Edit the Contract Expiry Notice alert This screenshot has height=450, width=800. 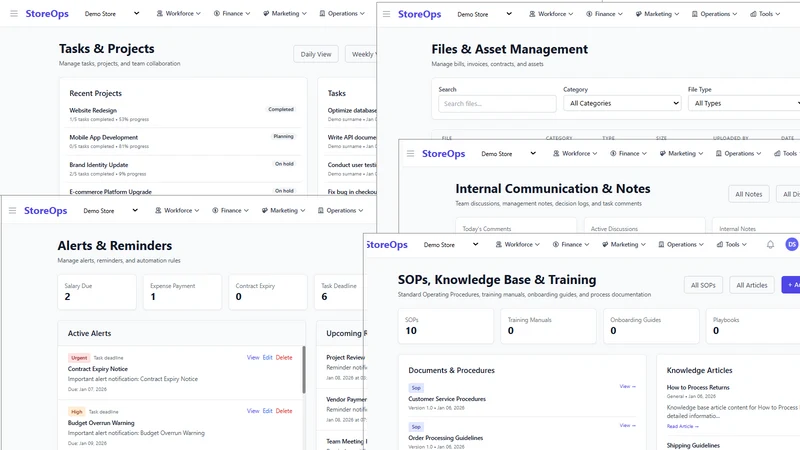tap(267, 358)
